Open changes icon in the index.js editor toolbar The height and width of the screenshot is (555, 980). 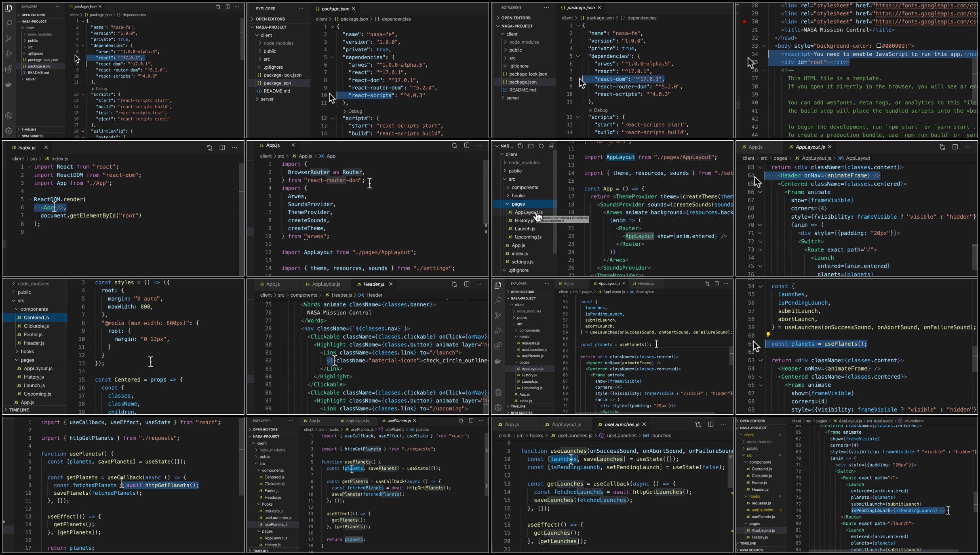209,148
